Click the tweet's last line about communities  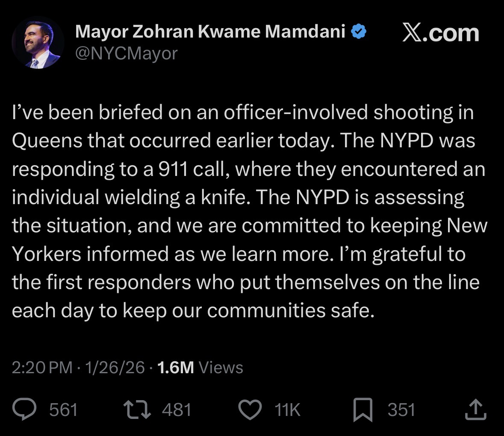tap(193, 311)
